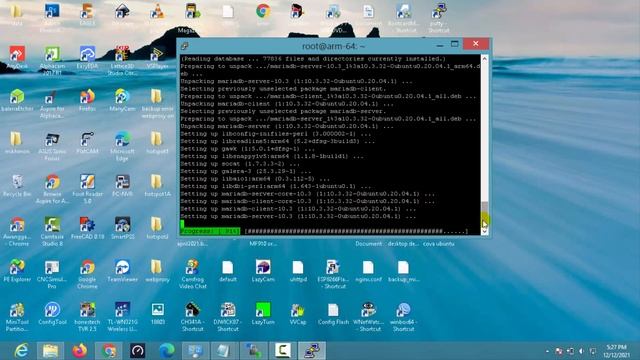Click the PuTTY scrollbar up arrow

484,58
